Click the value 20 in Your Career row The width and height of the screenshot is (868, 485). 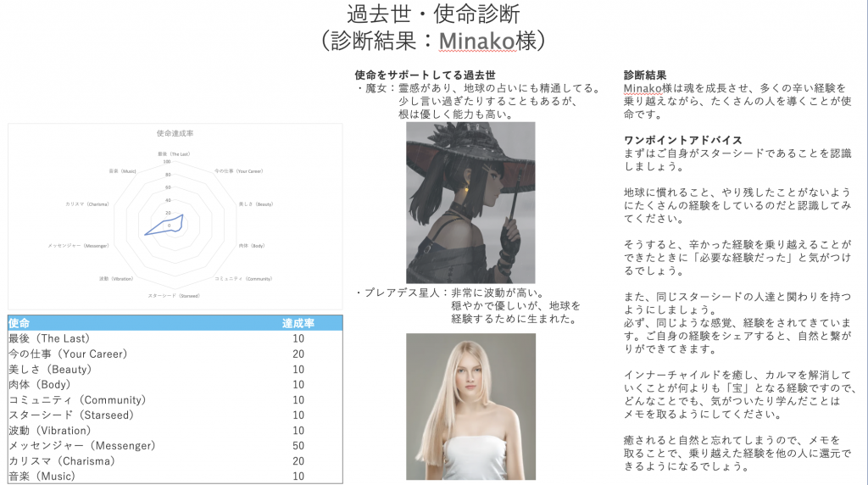298,354
